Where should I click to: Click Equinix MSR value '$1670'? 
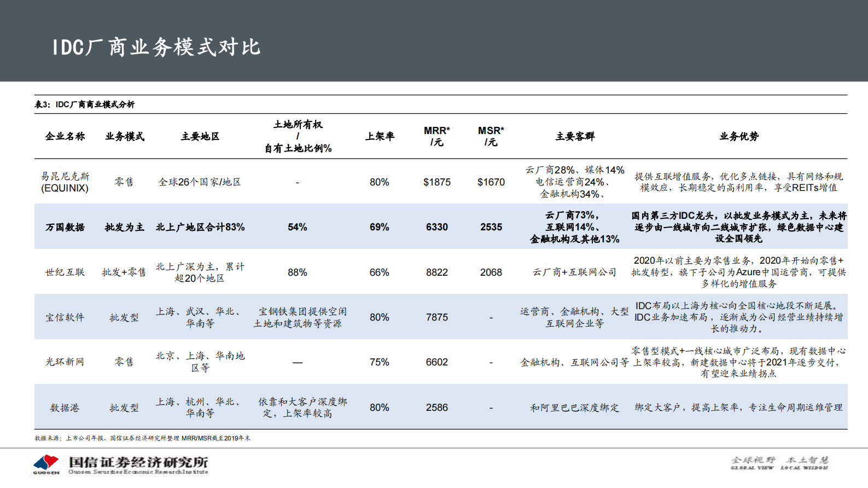pos(491,182)
